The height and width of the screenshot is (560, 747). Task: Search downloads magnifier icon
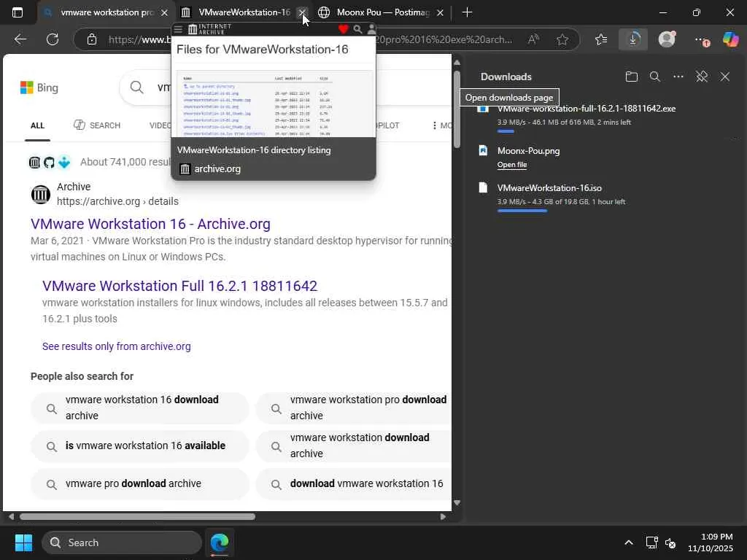(655, 77)
